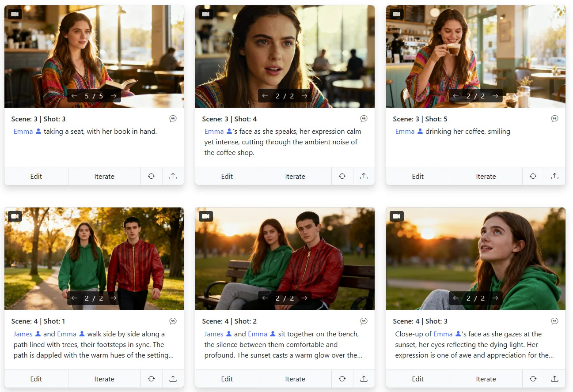
Task: Iterate on Scene 4 Shot 2
Action: point(295,379)
